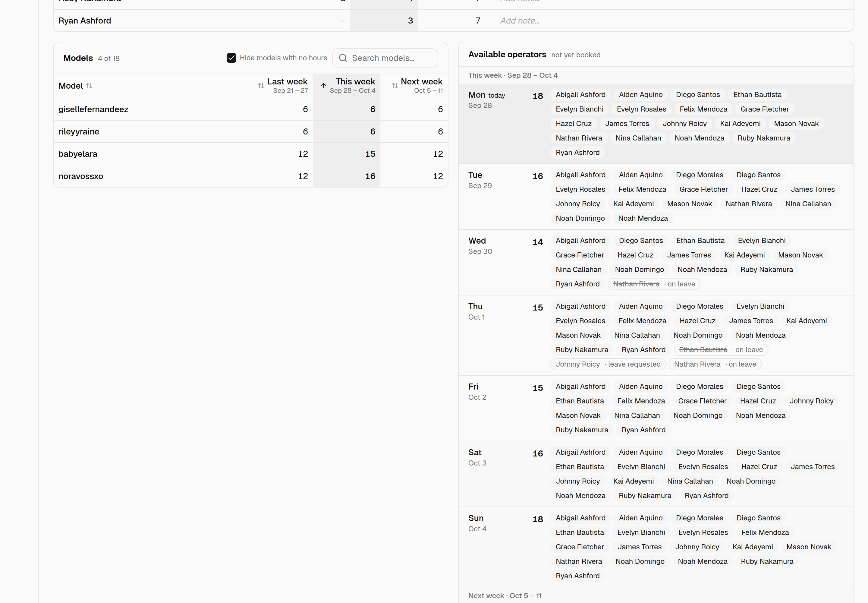Sort by Last week column header

282,86
